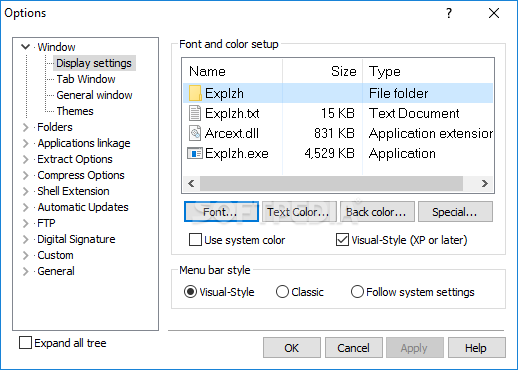
Task: Click the Type column header
Action: click(428, 71)
